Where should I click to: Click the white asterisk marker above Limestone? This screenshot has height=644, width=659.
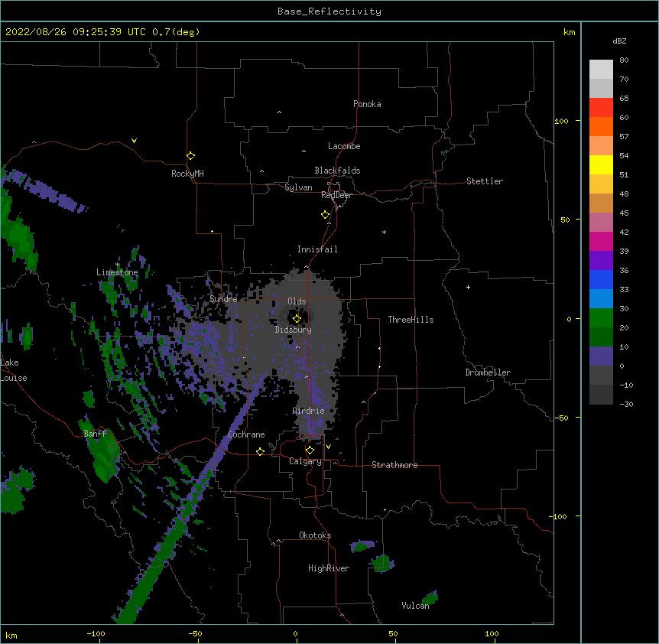point(117,265)
